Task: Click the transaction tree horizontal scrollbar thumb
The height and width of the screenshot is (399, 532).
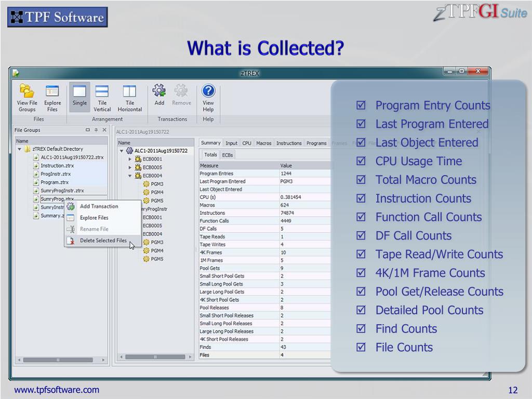Action: click(155, 357)
